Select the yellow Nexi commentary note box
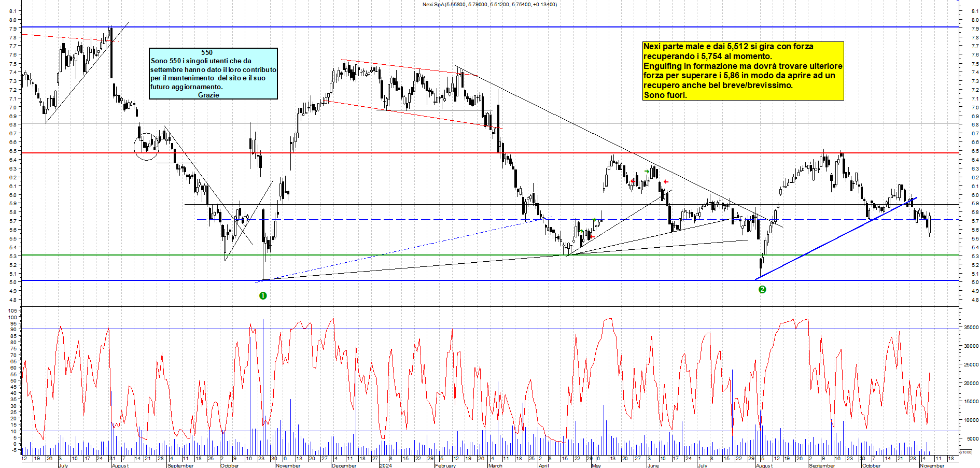This screenshot has height=468, width=980. (743, 71)
